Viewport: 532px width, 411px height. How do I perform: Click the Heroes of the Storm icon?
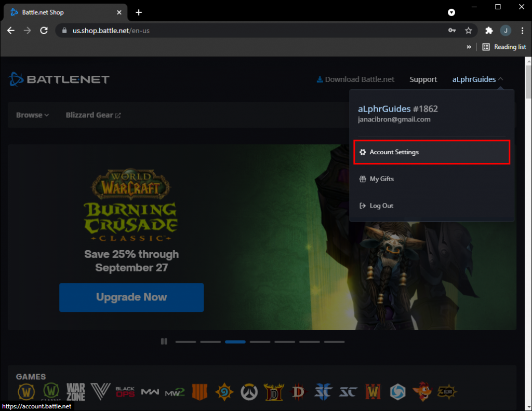click(x=397, y=392)
